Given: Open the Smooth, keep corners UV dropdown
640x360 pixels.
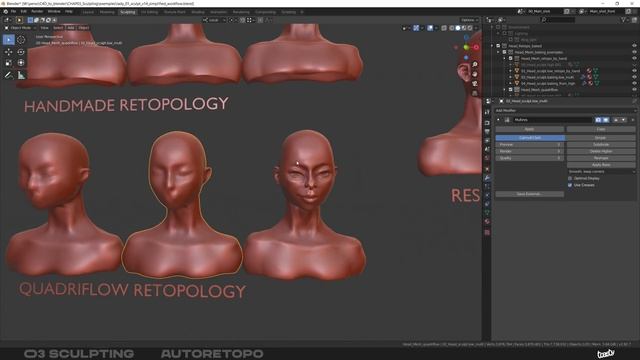Looking at the screenshot, I should pyautogui.click(x=602, y=172).
